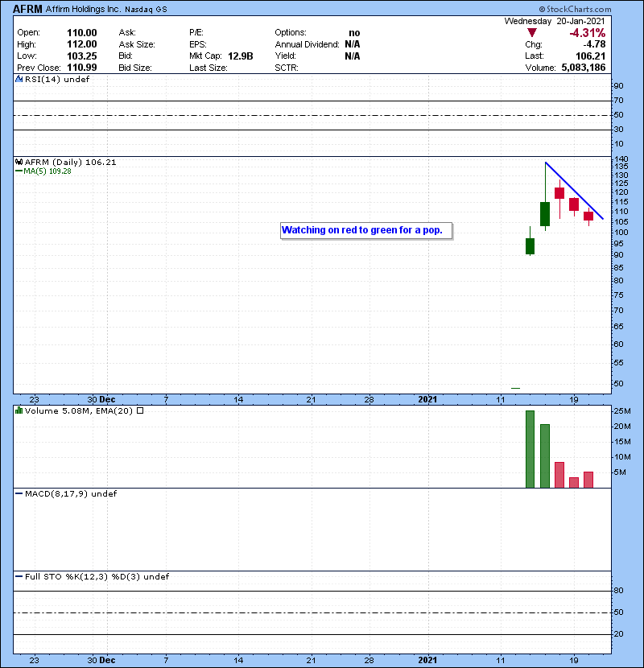Click the MA(5) green legend line
This screenshot has height=668, width=644.
click(19, 171)
